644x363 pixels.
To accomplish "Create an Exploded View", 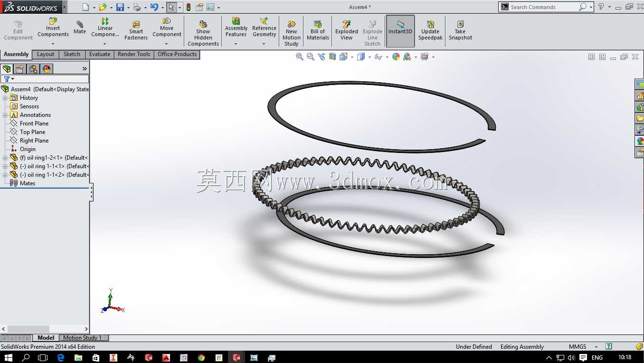I will [x=347, y=31].
